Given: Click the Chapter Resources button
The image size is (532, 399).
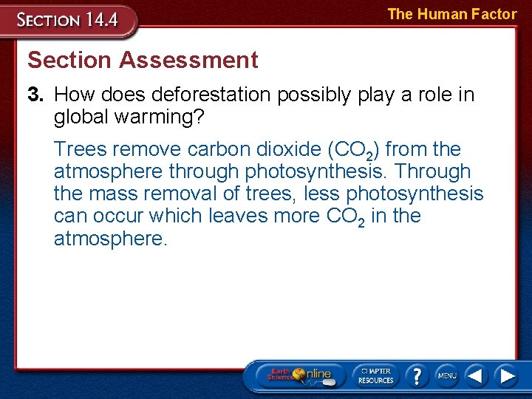Looking at the screenshot, I should (375, 376).
